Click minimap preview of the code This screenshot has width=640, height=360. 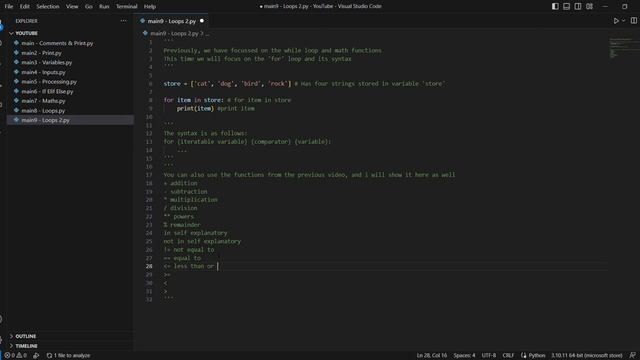coord(623,48)
